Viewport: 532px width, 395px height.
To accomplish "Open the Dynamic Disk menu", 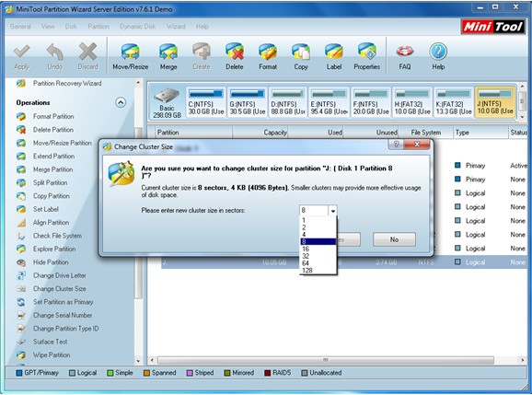I will pyautogui.click(x=138, y=27).
